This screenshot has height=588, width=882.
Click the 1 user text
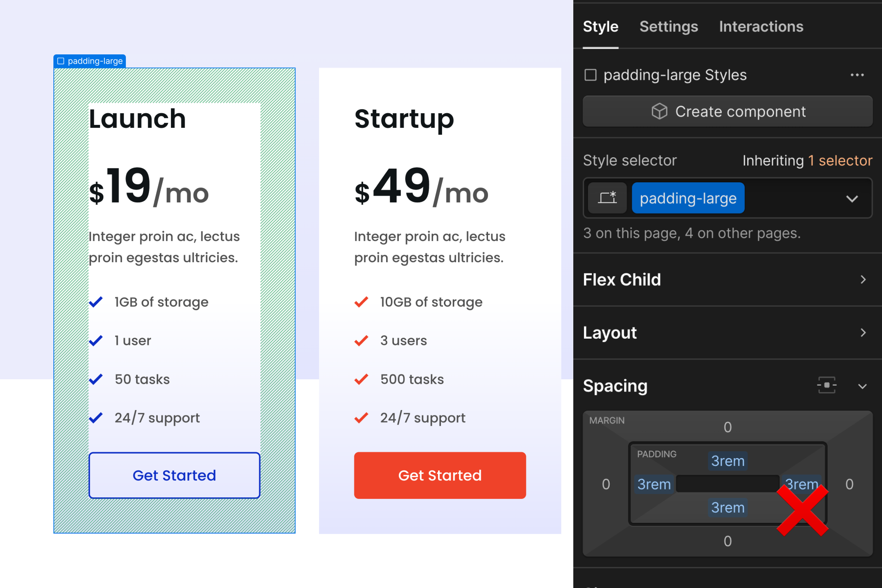click(x=133, y=341)
